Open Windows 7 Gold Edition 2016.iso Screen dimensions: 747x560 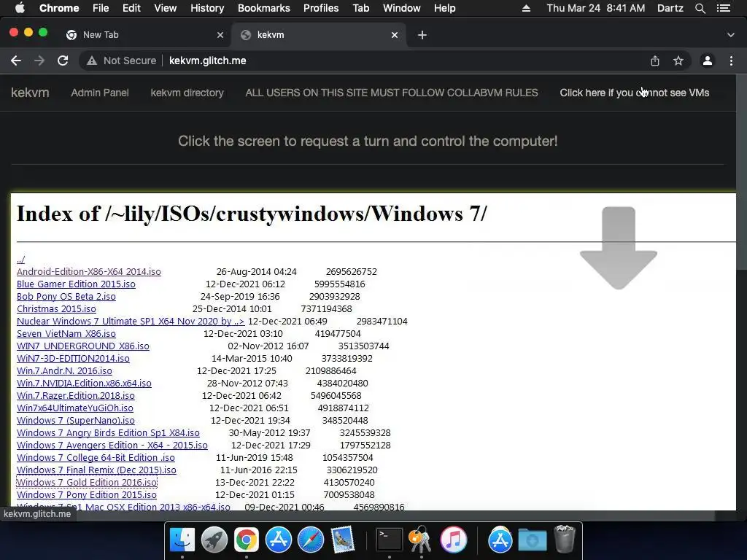(87, 482)
